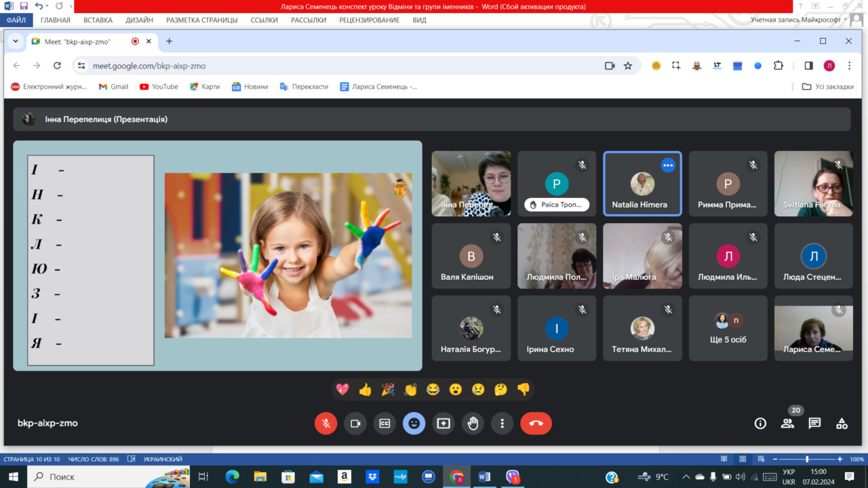Open Новини bookmark
The image size is (868, 488).
tap(250, 87)
